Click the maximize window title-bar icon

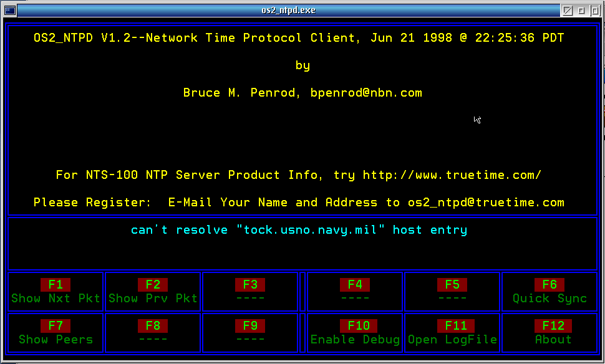click(594, 11)
